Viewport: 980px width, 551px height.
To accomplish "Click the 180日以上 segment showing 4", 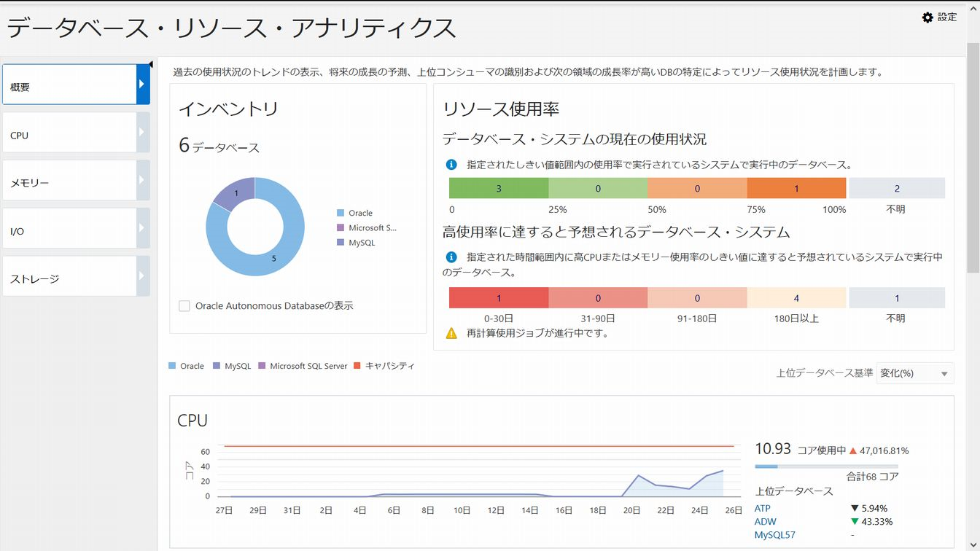I will point(796,297).
